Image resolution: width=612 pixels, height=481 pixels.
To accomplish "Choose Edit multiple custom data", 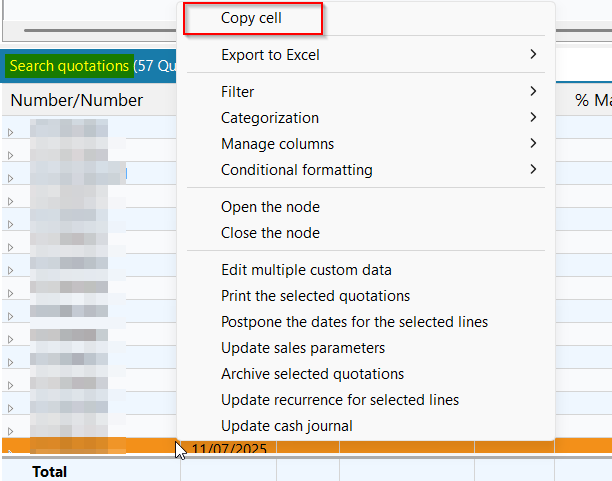I will [306, 270].
